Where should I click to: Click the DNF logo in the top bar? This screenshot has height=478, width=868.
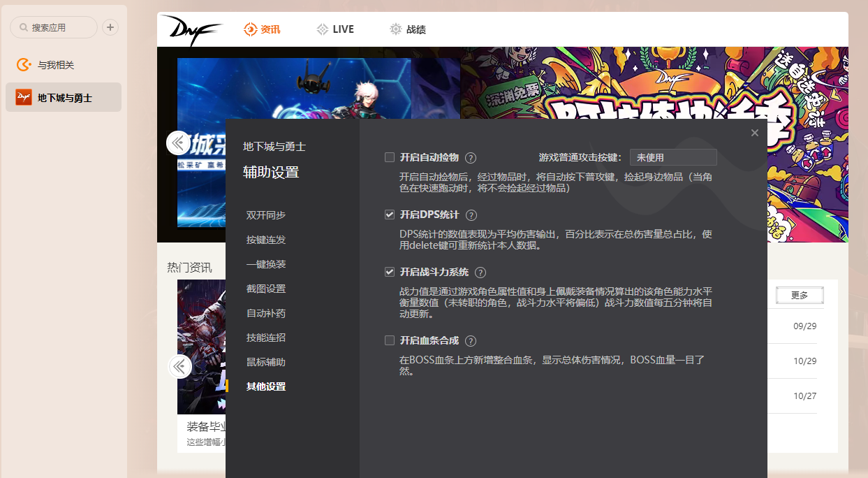click(x=192, y=29)
